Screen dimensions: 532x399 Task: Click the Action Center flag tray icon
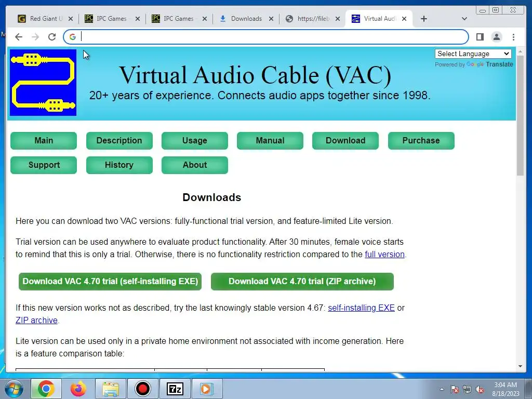(455, 389)
